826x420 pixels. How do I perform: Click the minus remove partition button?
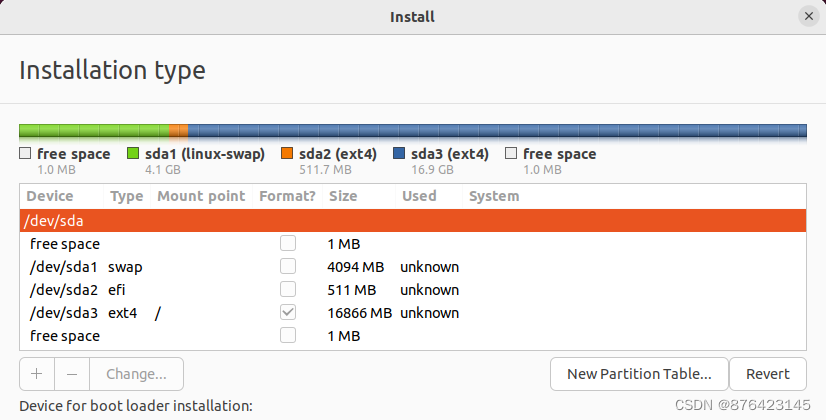[x=72, y=374]
